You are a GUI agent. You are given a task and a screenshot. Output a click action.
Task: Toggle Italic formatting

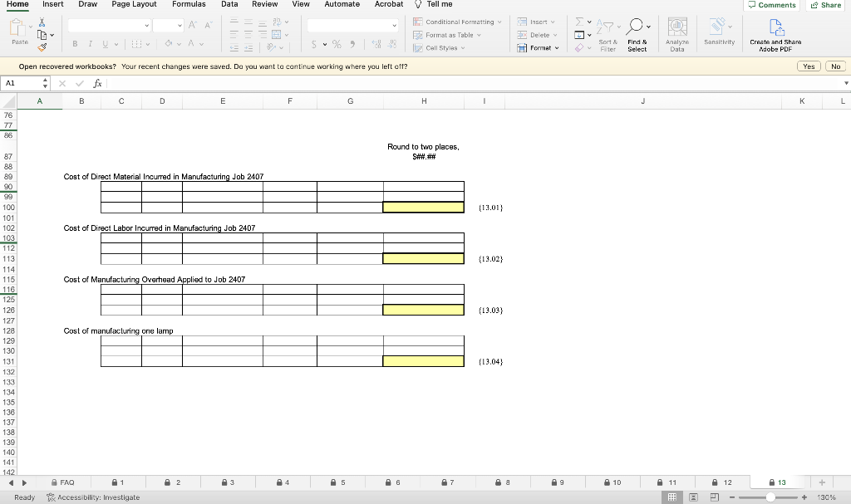coord(90,44)
